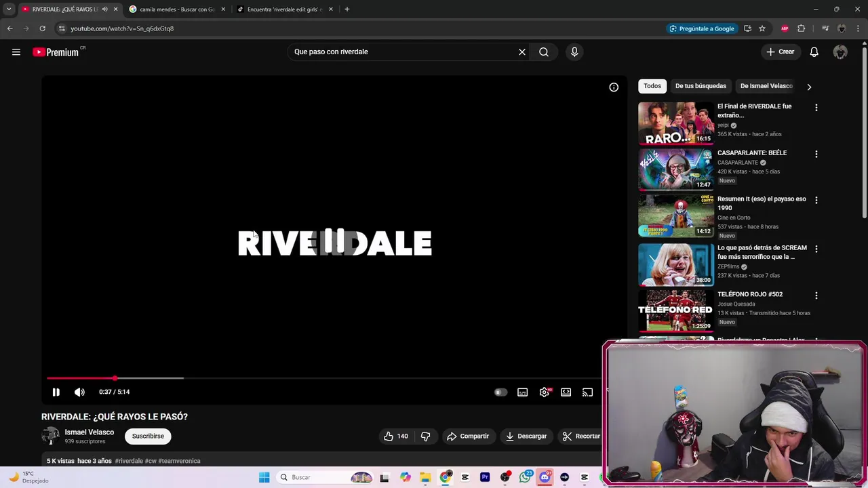Select the De tus búsquedas chip

point(701,86)
